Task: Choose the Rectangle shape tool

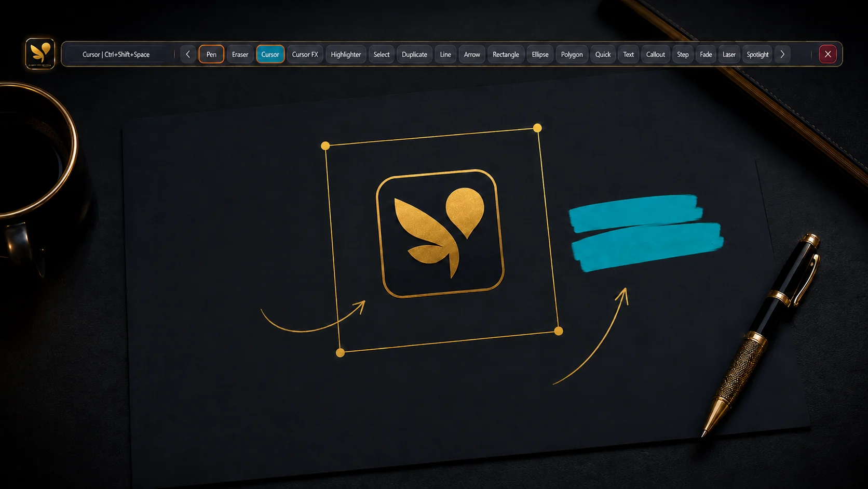Action: pos(506,54)
